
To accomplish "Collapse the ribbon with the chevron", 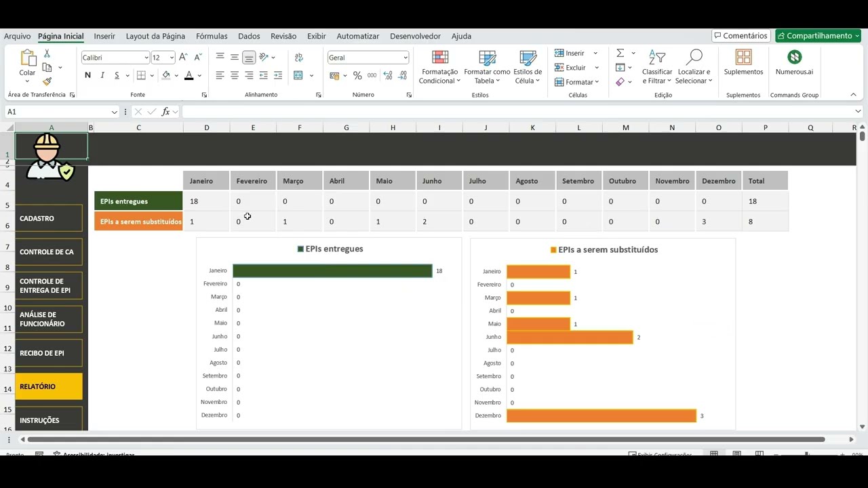I will [x=854, y=95].
